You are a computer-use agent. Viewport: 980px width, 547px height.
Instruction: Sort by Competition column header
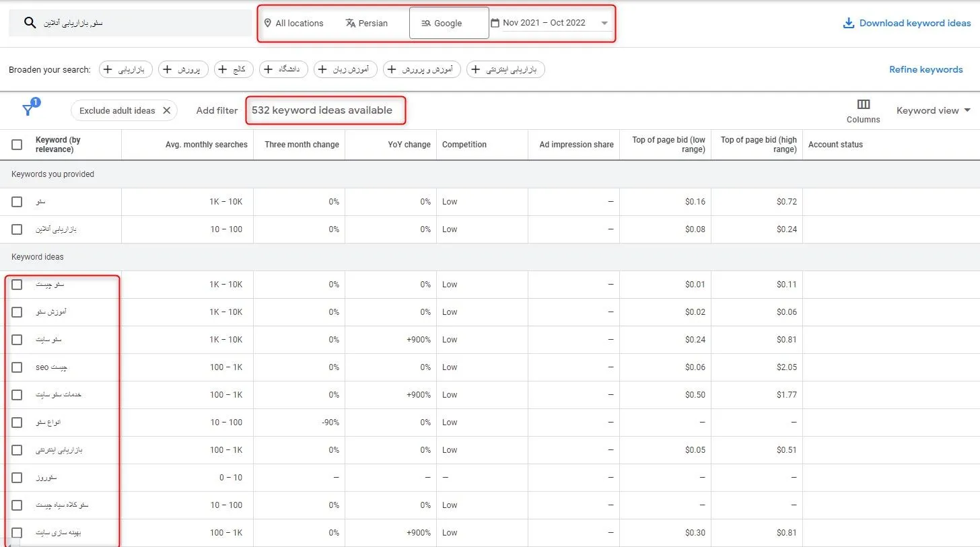coord(464,144)
